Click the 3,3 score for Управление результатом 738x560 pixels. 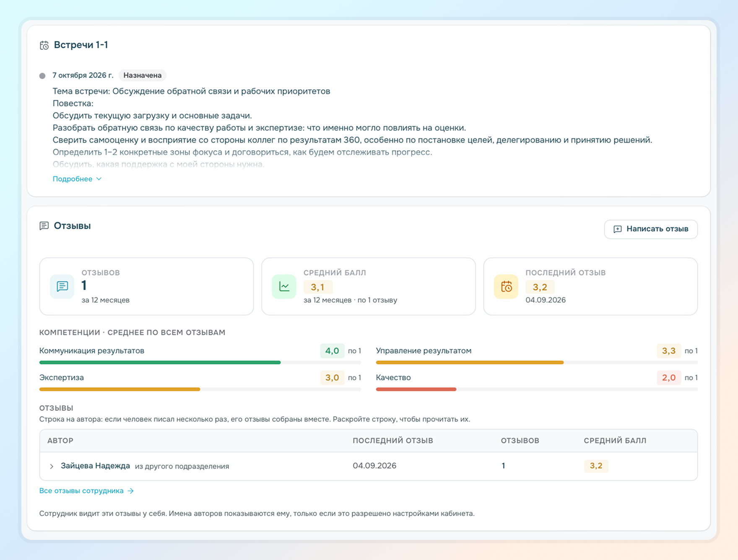(x=668, y=351)
